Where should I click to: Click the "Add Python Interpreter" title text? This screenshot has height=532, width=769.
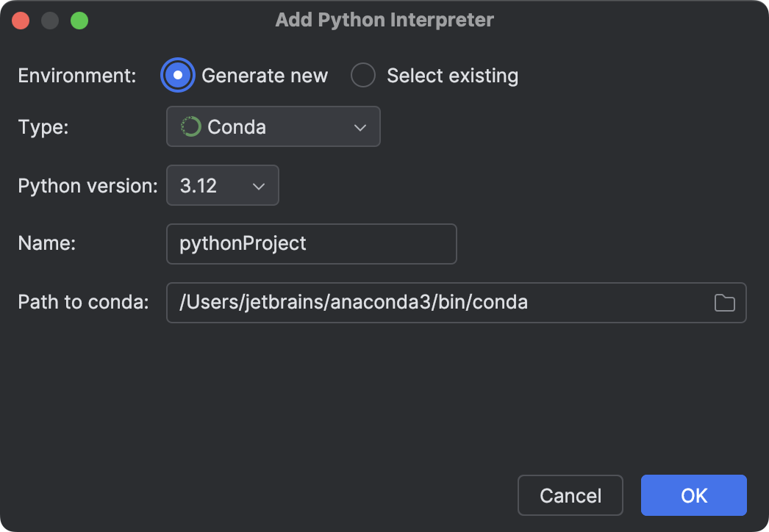(384, 20)
